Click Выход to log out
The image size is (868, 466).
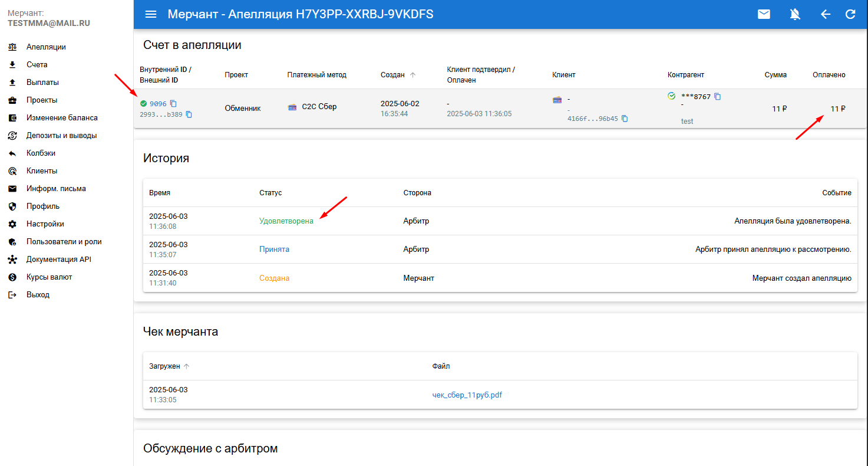38,295
